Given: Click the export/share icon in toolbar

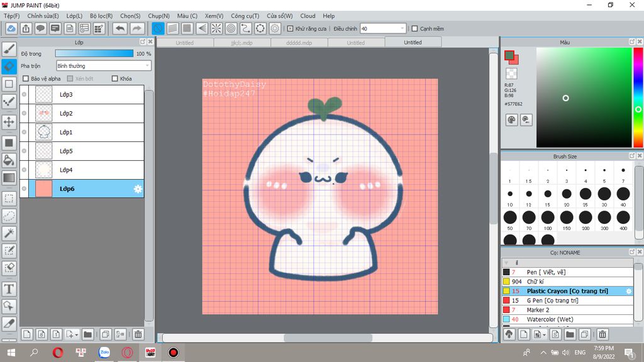Looking at the screenshot, I should pos(26,28).
